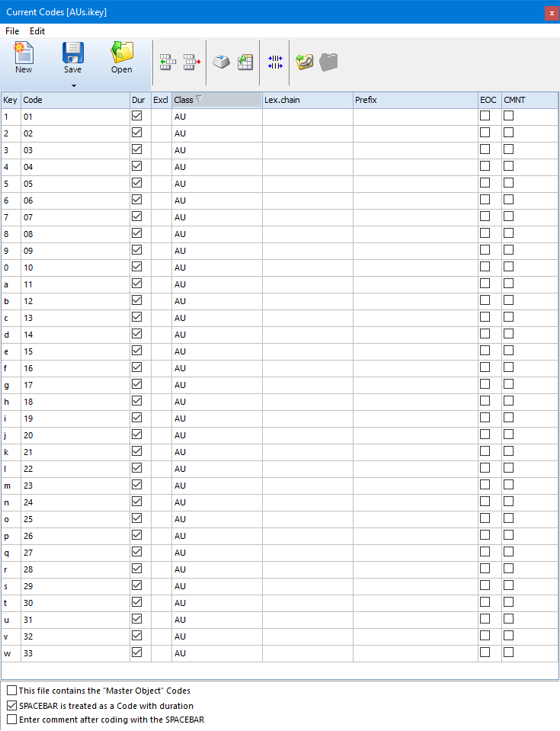Select the Code cell '31'
The image size is (560, 731).
(x=75, y=620)
